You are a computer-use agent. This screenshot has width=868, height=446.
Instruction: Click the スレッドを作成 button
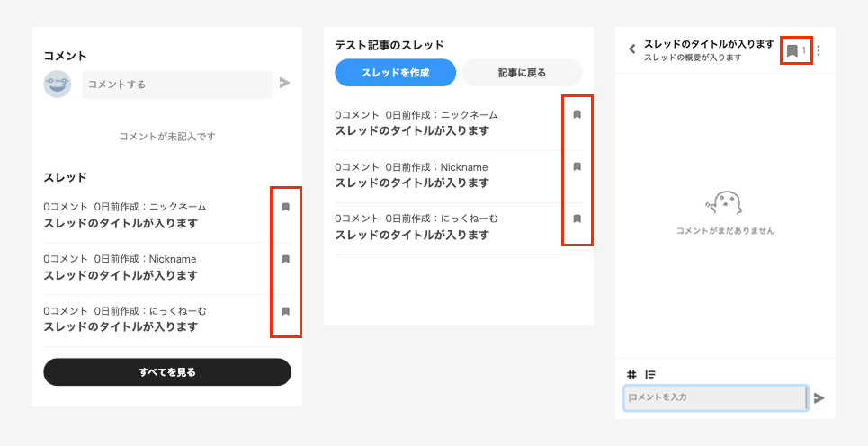tap(395, 73)
